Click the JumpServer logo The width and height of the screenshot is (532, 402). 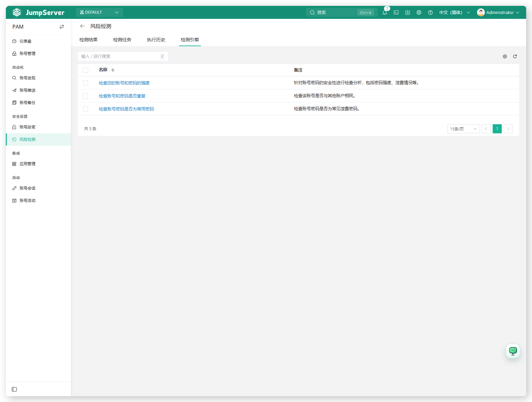coord(38,12)
